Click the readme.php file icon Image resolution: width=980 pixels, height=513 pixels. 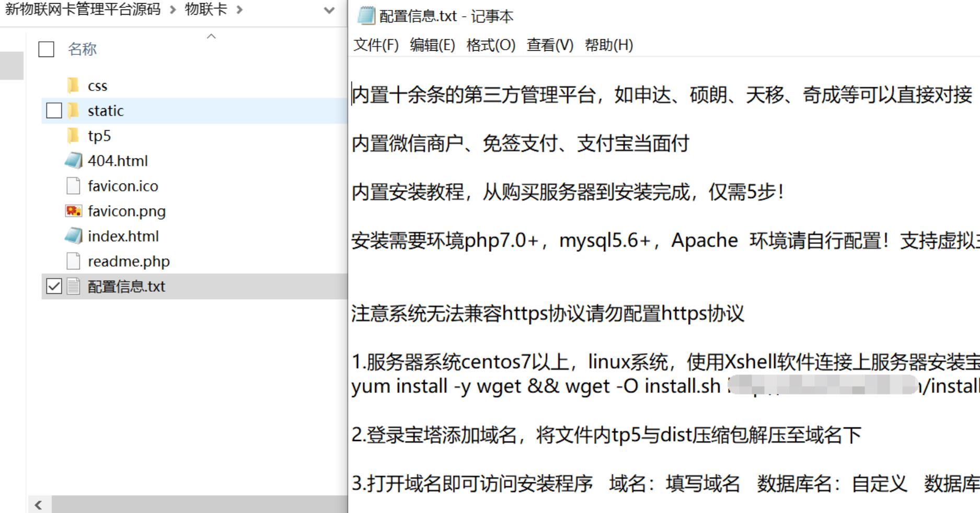pos(73,261)
